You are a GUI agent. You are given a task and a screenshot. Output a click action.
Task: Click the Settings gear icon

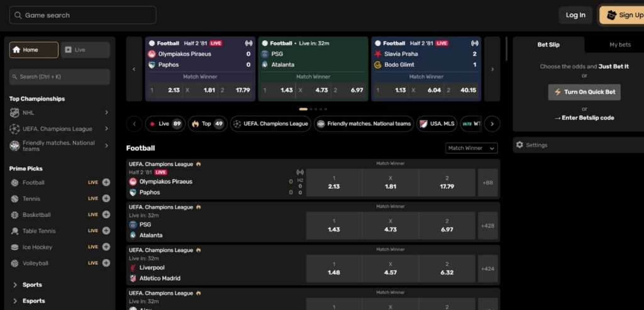(519, 145)
